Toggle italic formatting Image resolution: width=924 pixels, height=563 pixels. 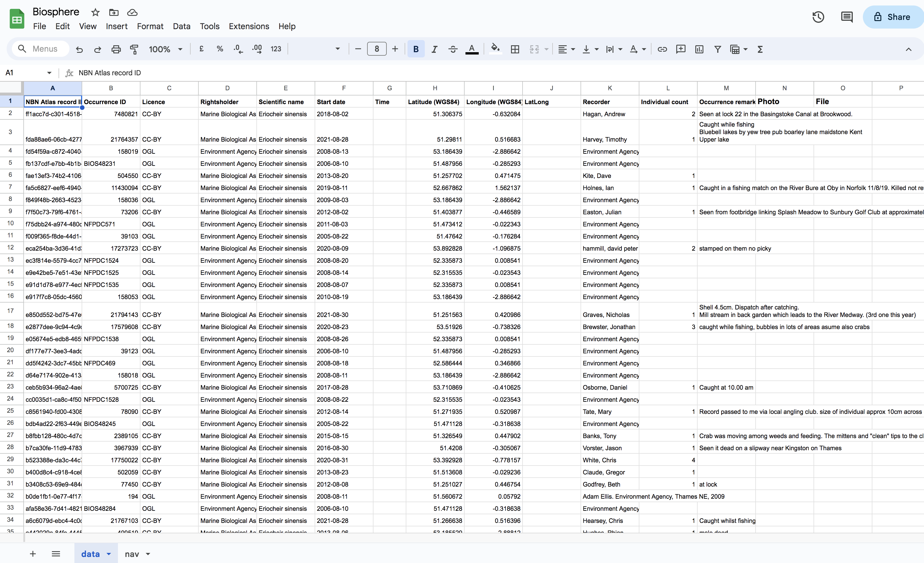[x=434, y=49]
